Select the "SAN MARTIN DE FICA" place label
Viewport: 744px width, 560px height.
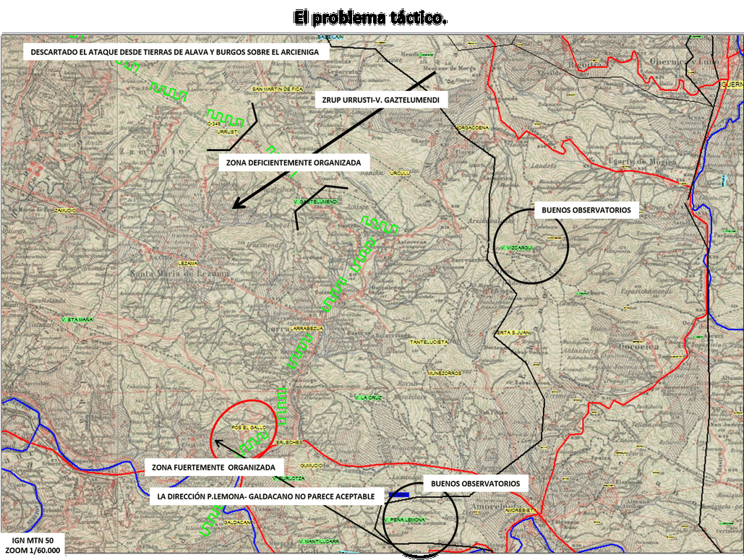pyautogui.click(x=278, y=89)
